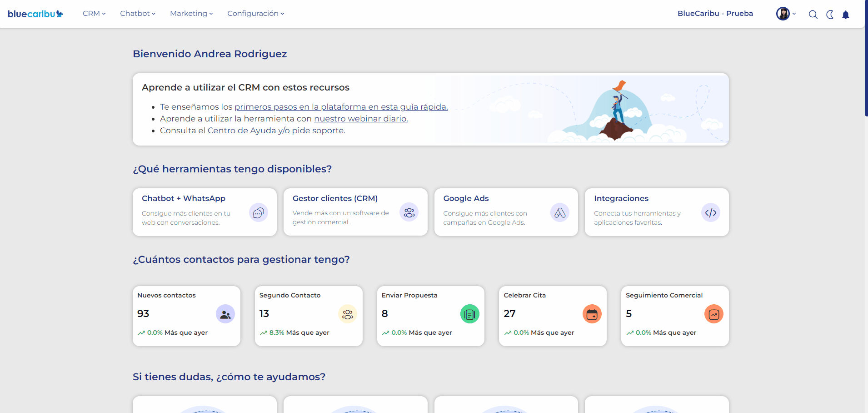Select the Enviar Propuesta count 8
Screen dimensions: 868x413
pos(385,314)
